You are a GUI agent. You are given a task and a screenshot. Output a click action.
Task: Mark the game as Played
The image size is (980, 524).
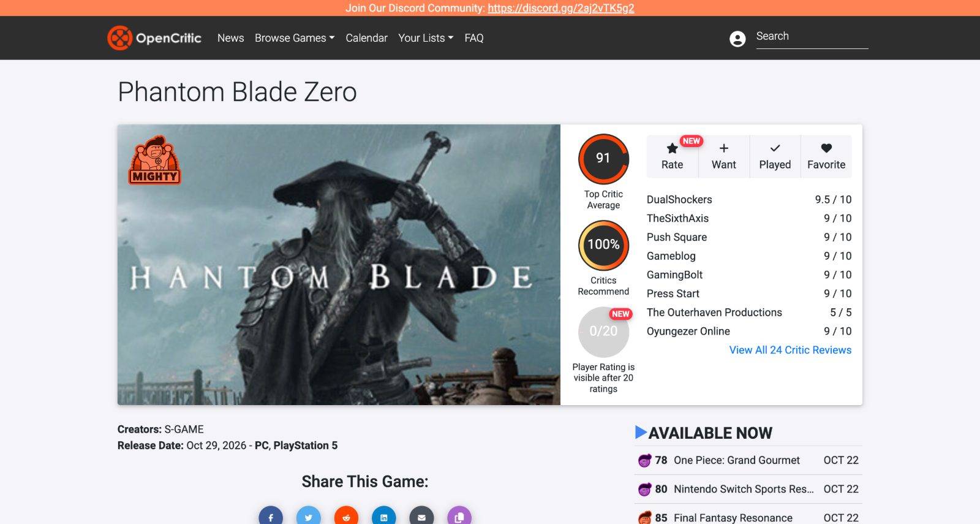[775, 156]
